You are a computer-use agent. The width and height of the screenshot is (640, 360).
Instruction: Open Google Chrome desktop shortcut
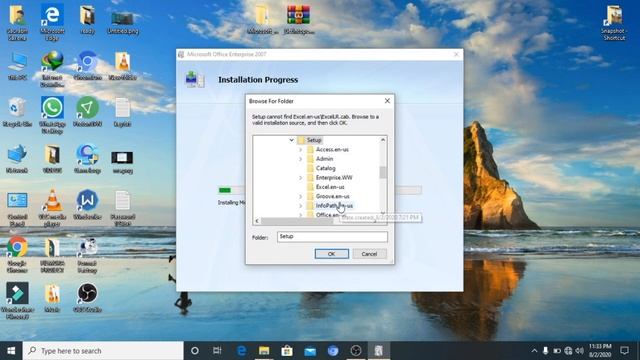[17, 255]
